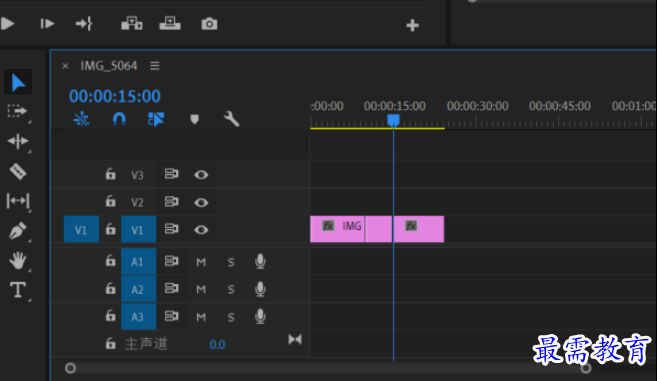Toggle track targeting for V2

[x=137, y=202]
